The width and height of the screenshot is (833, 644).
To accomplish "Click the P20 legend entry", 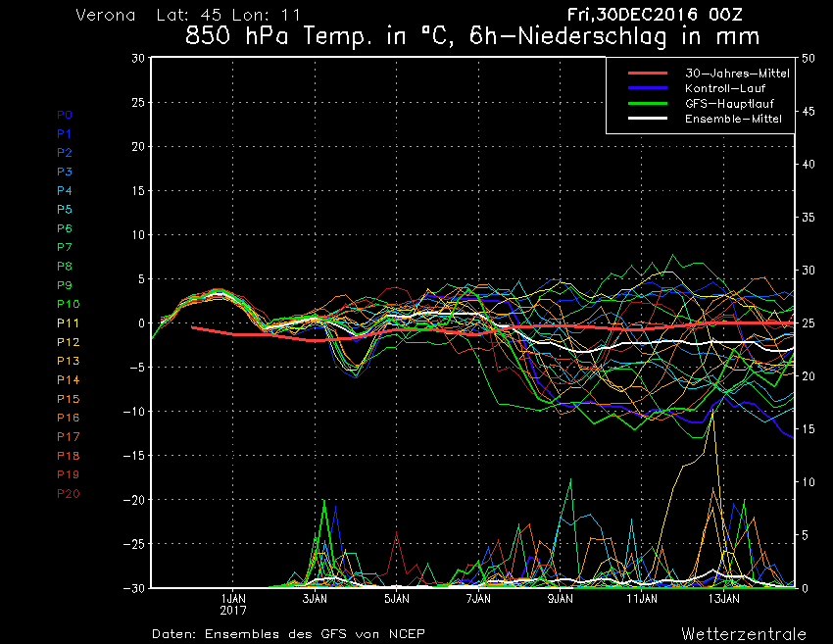I will [68, 494].
